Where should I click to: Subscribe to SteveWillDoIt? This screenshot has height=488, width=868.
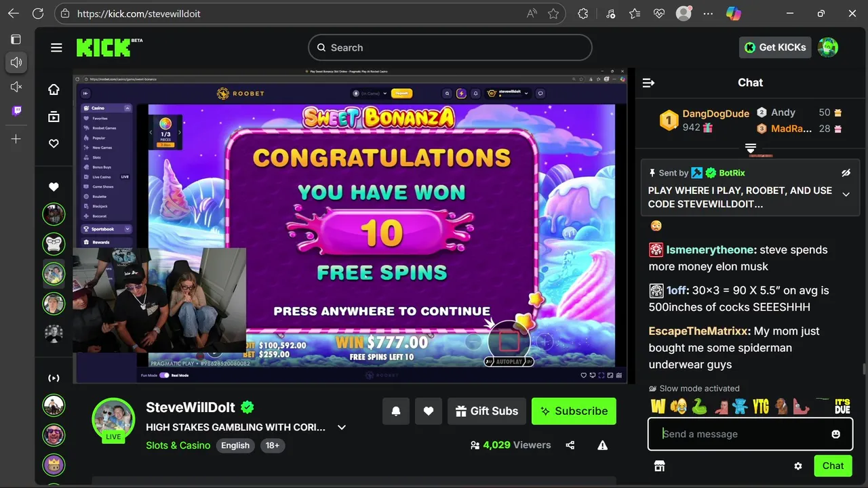tap(574, 411)
